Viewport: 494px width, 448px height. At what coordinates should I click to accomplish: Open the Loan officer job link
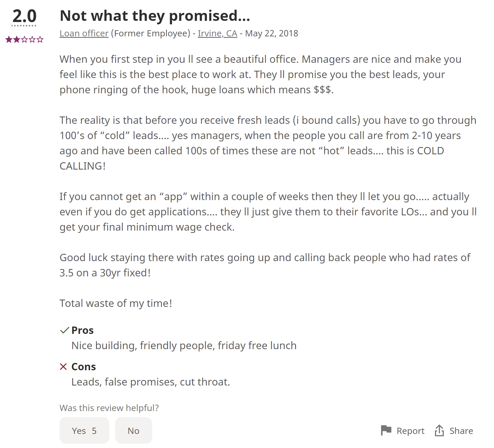[x=84, y=33]
